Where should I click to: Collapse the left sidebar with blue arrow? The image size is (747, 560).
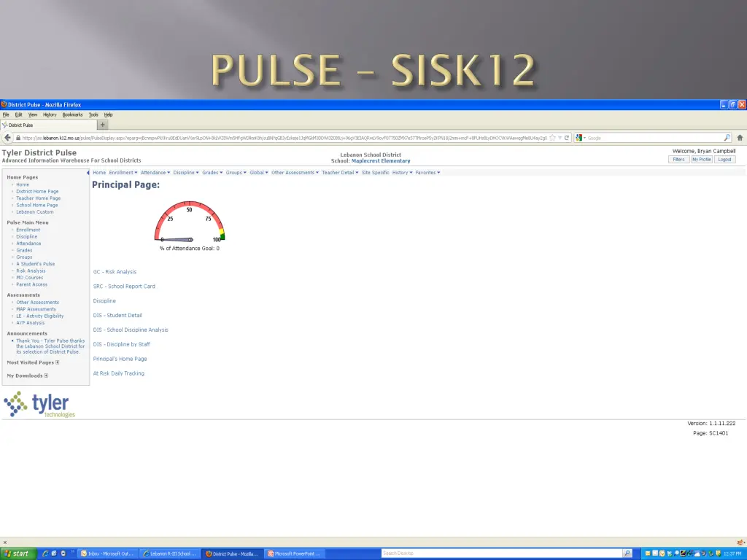point(88,172)
